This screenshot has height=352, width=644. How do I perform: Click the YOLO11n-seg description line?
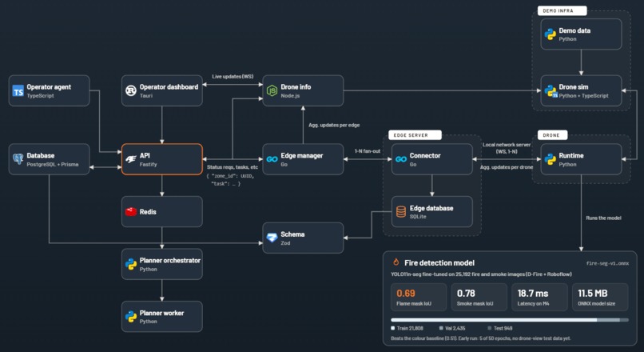coord(481,274)
